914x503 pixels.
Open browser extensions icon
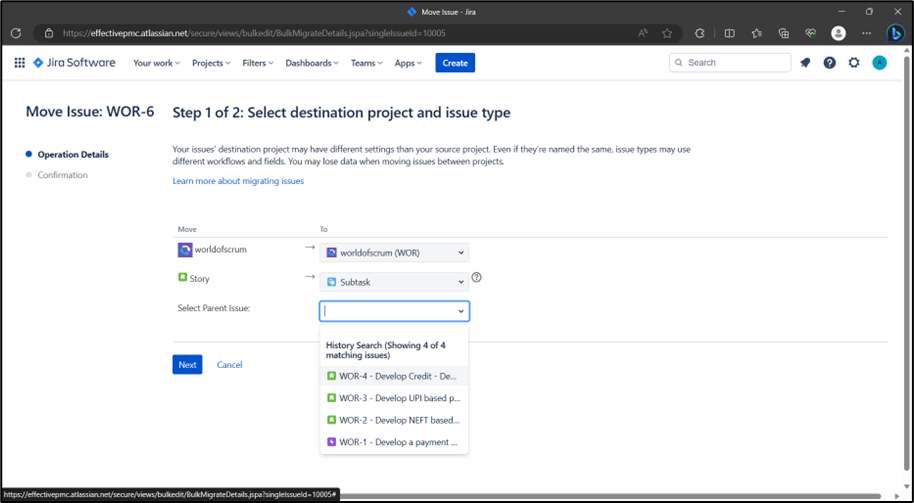click(x=700, y=33)
